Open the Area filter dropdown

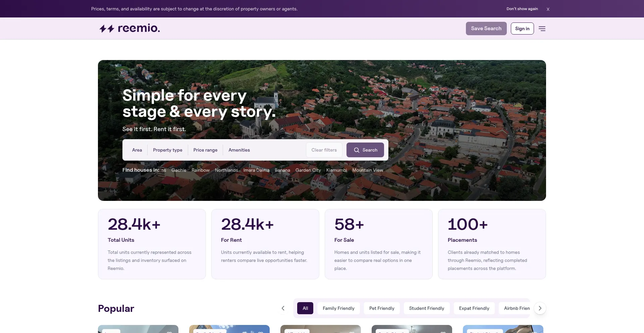[x=137, y=150]
